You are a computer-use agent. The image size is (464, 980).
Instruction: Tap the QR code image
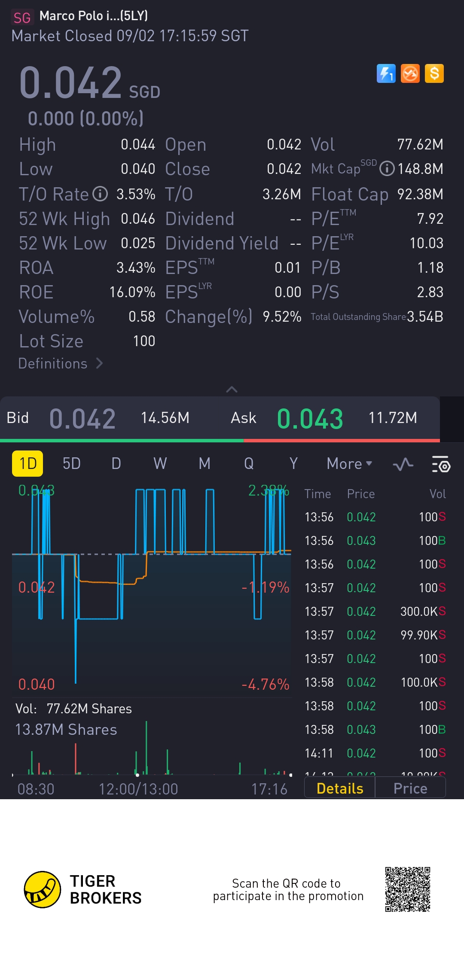click(x=407, y=889)
